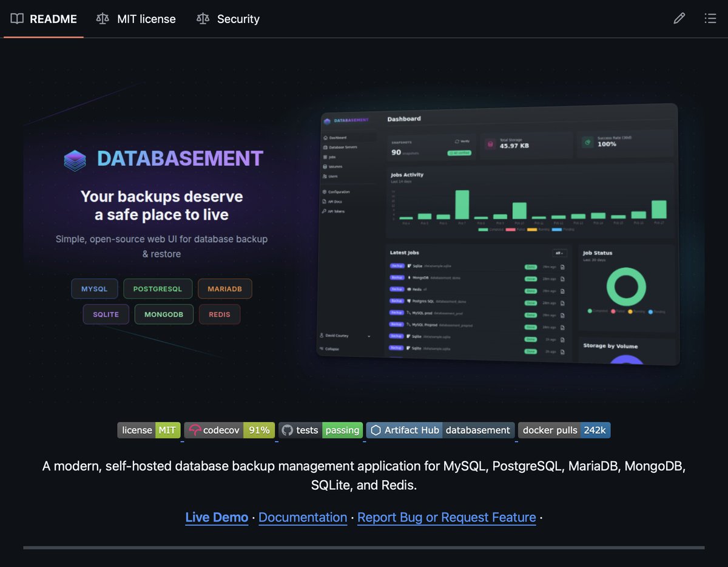
Task: Click the 'Latest Jobs' panel title
Action: 405,253
